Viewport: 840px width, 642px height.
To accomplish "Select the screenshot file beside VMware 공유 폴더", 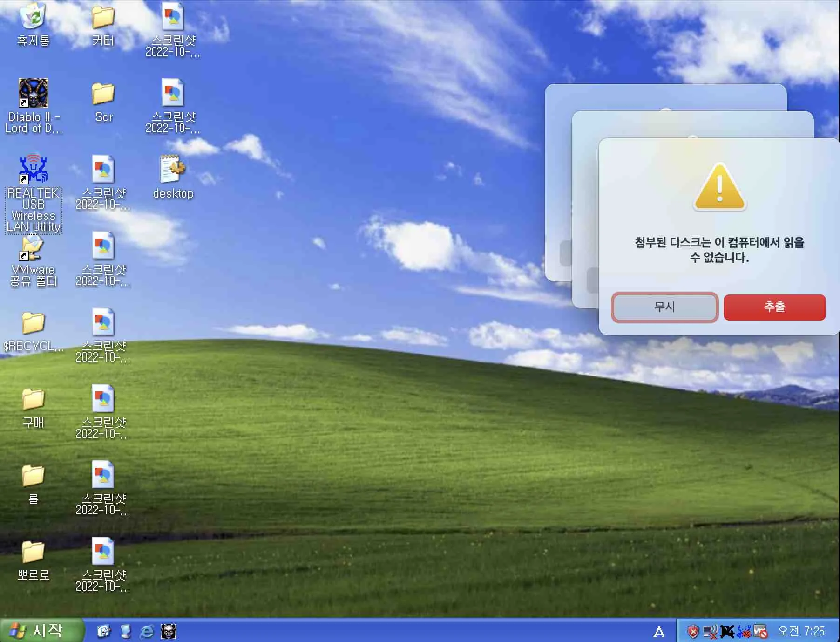I will click(103, 259).
